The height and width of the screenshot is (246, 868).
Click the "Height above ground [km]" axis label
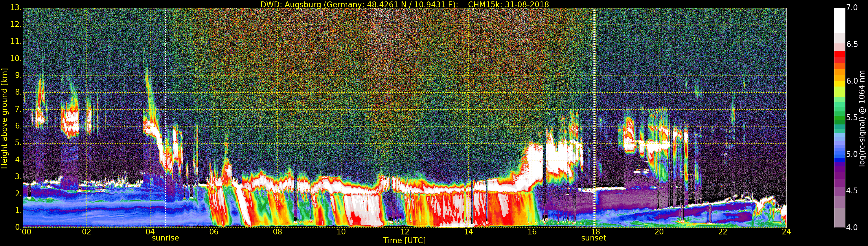(x=4, y=118)
